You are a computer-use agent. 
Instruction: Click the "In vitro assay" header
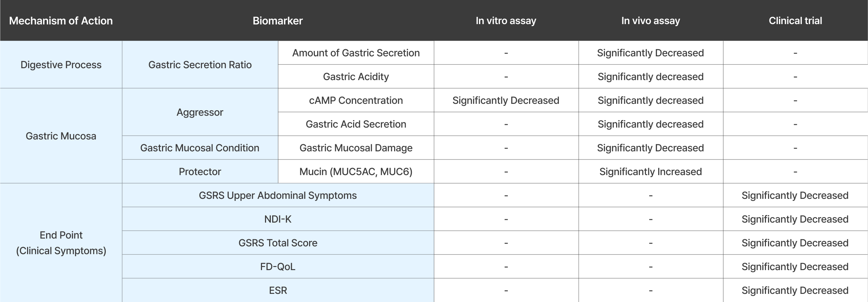(x=506, y=21)
